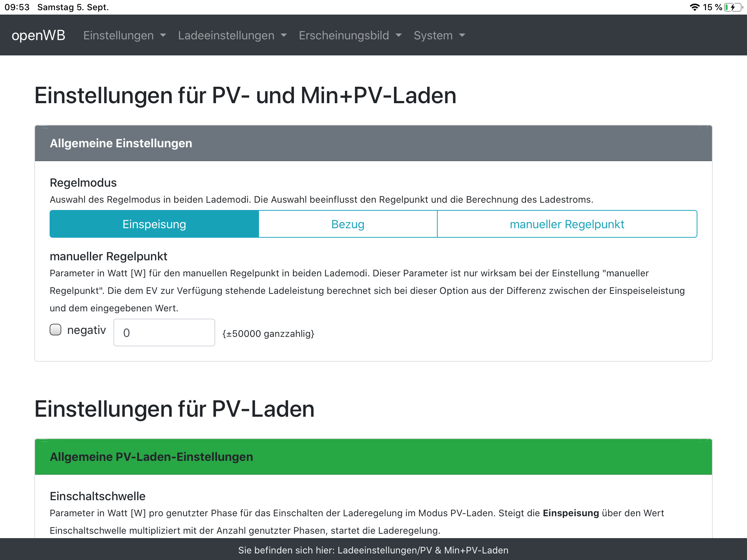Screen dimensions: 747x560
Task: Select the Einspeisung control mode
Action: pyautogui.click(x=154, y=224)
